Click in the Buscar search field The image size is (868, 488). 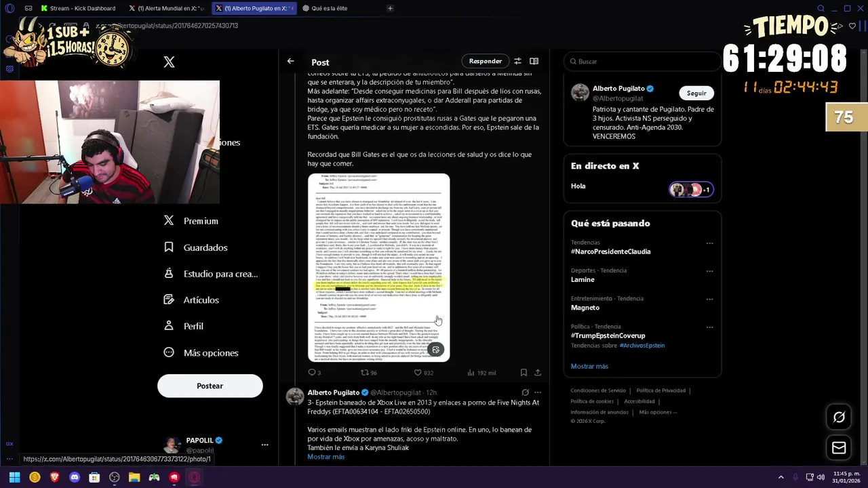tap(642, 61)
